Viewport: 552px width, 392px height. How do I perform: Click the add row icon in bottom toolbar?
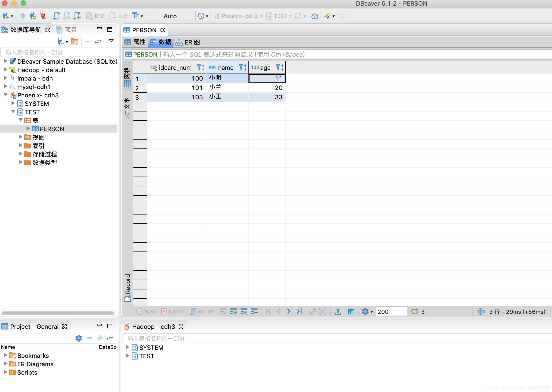pyautogui.click(x=234, y=312)
